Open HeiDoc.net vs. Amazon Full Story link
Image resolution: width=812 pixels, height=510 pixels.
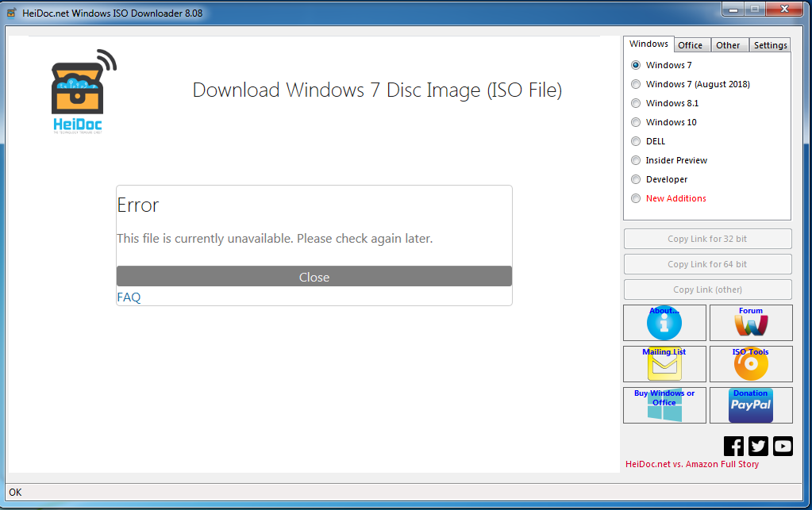[x=692, y=465]
